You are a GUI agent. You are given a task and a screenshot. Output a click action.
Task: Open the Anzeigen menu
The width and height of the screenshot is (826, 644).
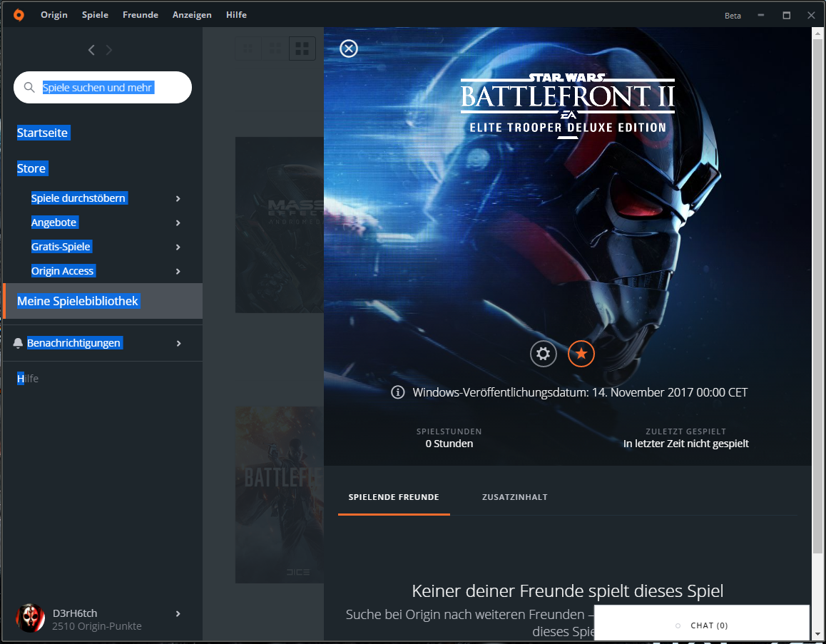(193, 15)
